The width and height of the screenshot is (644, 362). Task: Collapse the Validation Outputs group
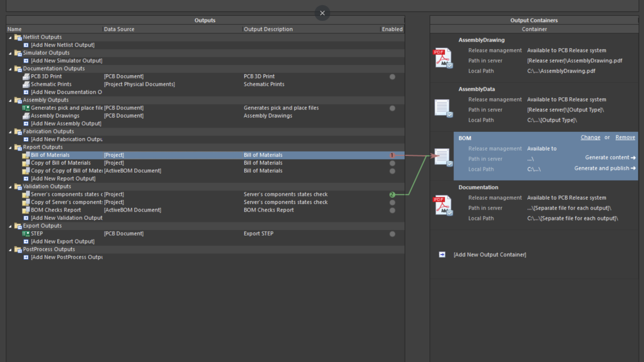tap(10, 187)
